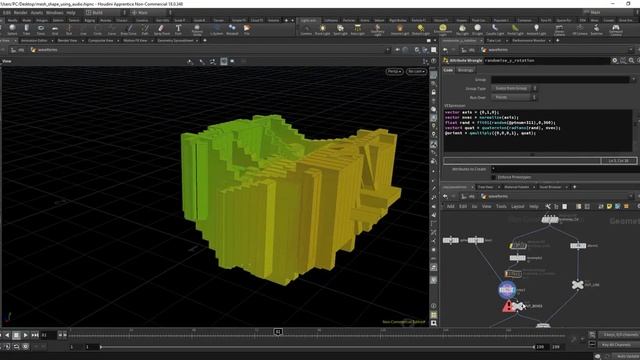Image resolution: width=640 pixels, height=360 pixels.
Task: Select the Spray Paint shelf tool
Action: click(x=161, y=29)
